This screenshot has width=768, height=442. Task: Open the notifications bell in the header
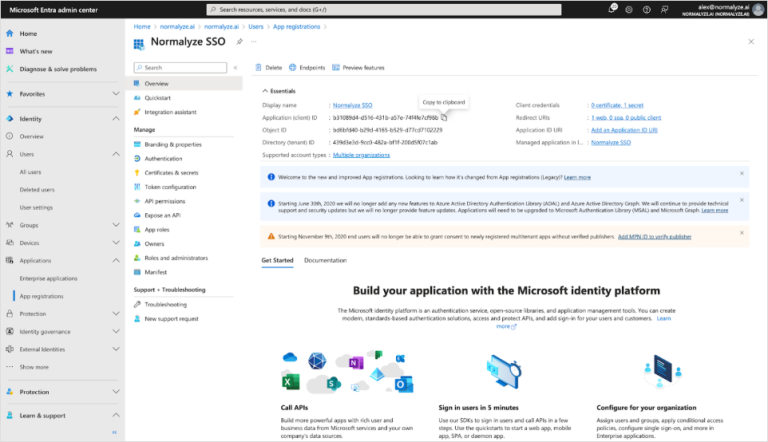tap(612, 9)
